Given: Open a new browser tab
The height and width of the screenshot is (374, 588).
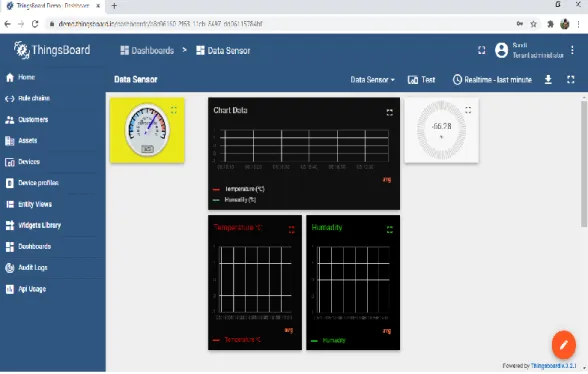Looking at the screenshot, I should pyautogui.click(x=114, y=6).
